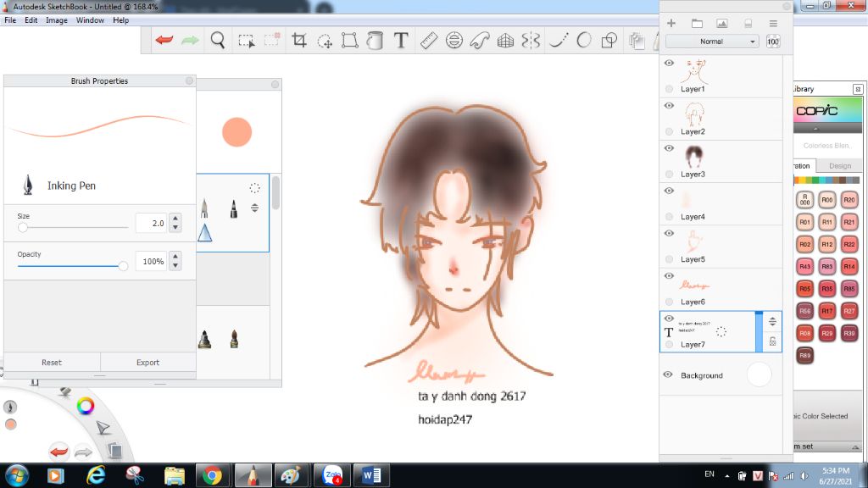This screenshot has height=488, width=868.
Task: Increase Opacity with up arrow
Action: click(x=175, y=257)
